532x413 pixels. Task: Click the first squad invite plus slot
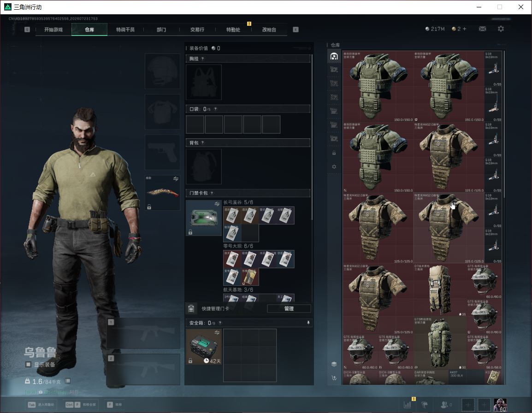pyautogui.click(x=467, y=405)
